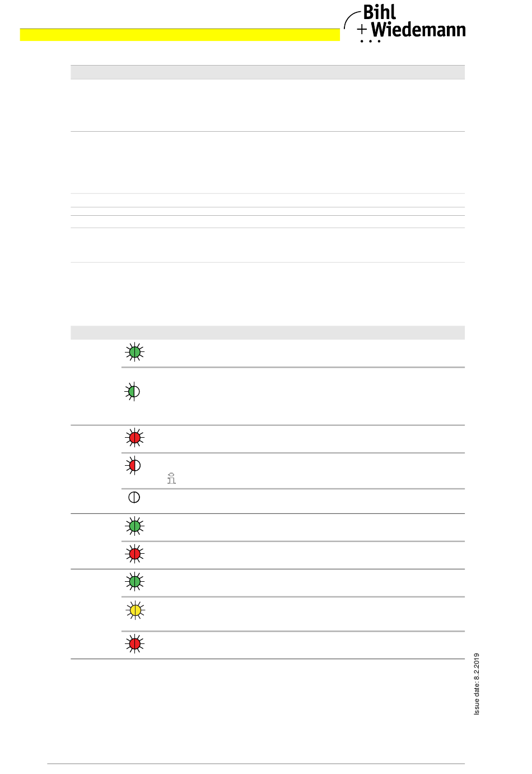Select the bottom red LED below the yellow one
The width and height of the screenshot is (532, 774).
(134, 644)
